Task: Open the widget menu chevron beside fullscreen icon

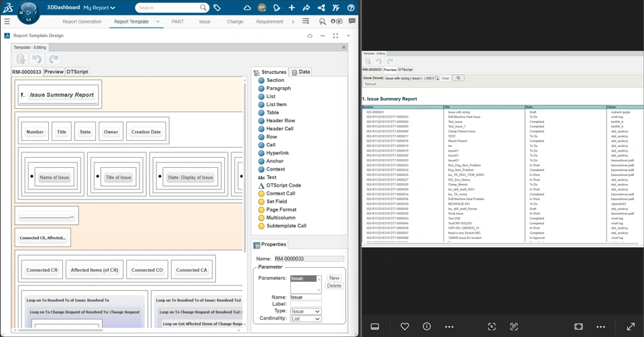Action: click(348, 36)
